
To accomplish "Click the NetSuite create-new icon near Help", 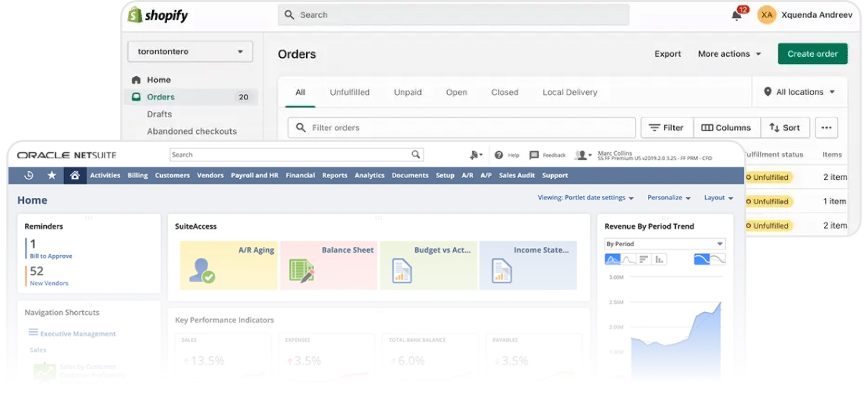I will click(x=475, y=155).
